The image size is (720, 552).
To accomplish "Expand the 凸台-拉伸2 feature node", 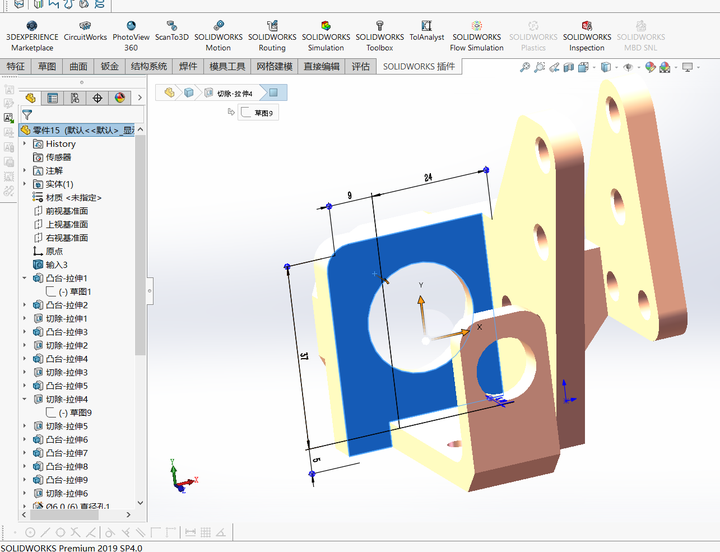I will [x=25, y=305].
